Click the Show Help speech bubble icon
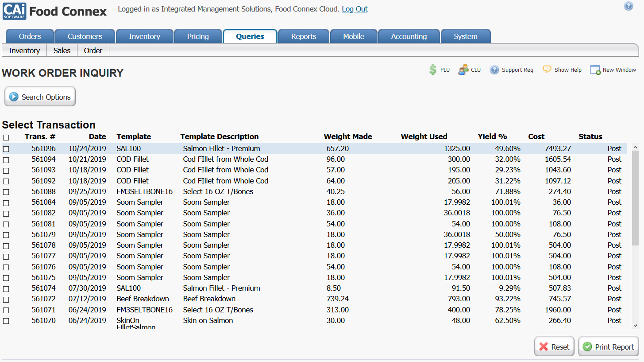Viewport: 644px width, 362px height. coord(547,69)
